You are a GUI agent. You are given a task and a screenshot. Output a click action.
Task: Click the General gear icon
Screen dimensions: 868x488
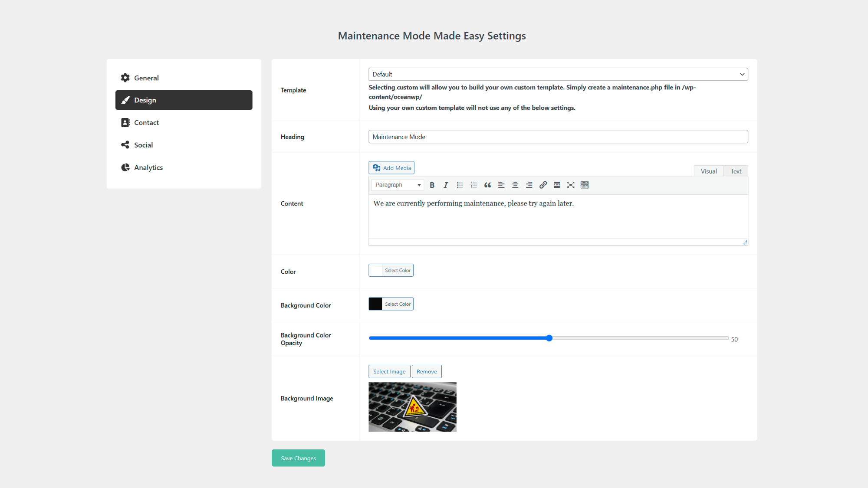click(125, 78)
